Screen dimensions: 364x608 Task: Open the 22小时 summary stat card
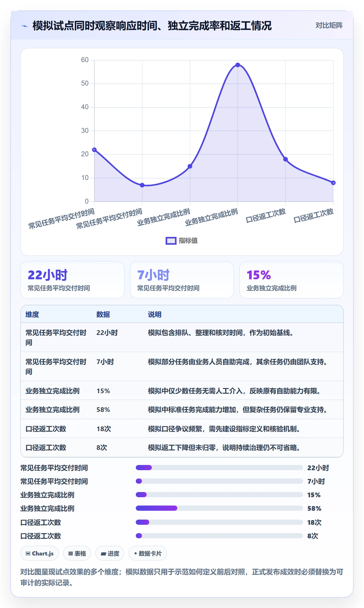[x=73, y=280]
